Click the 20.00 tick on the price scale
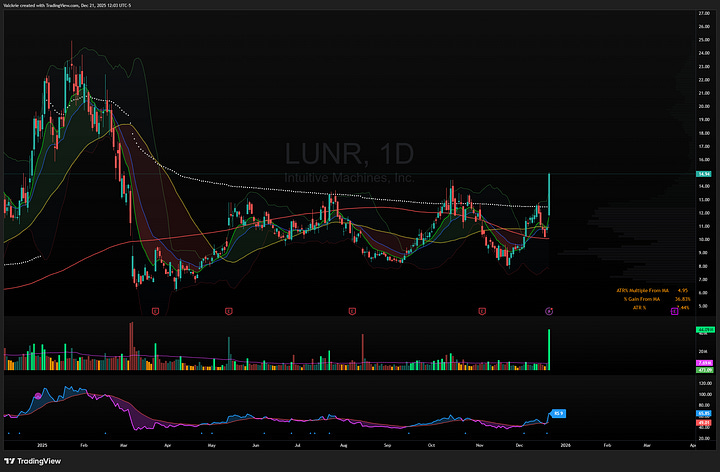Image resolution: width=720 pixels, height=472 pixels. 704,107
